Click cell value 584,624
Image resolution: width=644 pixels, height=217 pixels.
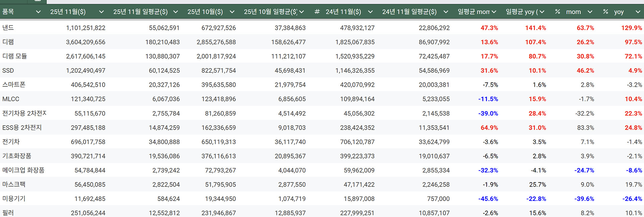pyautogui.click(x=168, y=199)
